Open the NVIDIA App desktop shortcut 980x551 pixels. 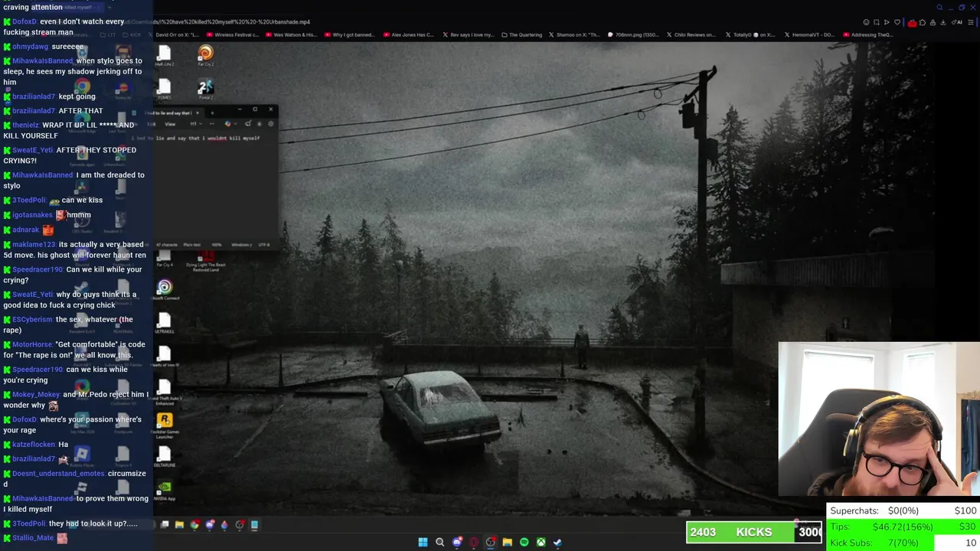(x=164, y=490)
